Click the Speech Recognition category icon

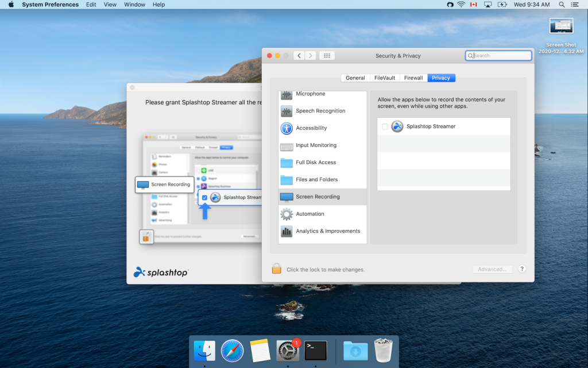[x=287, y=111]
